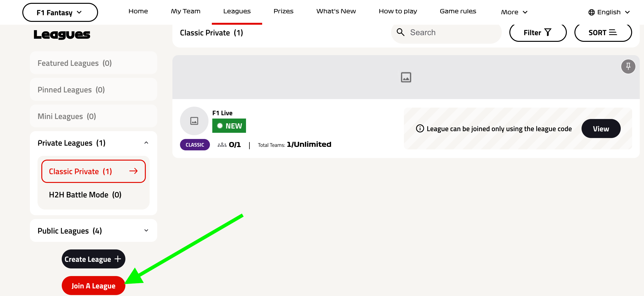Select the Leagues tab
This screenshot has height=296, width=644.
(x=237, y=11)
